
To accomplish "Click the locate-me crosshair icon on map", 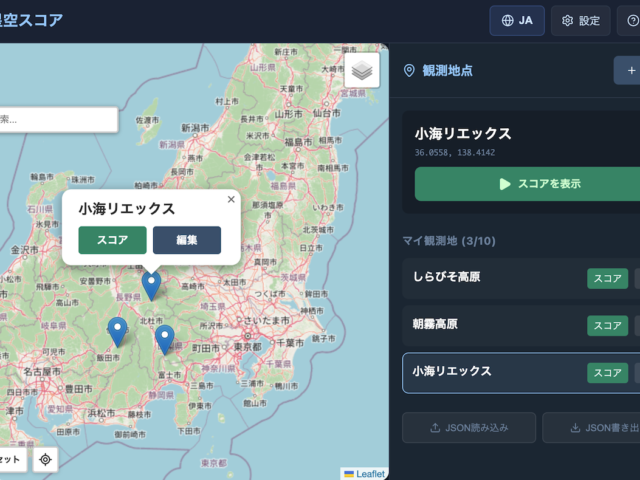I will tap(45, 459).
